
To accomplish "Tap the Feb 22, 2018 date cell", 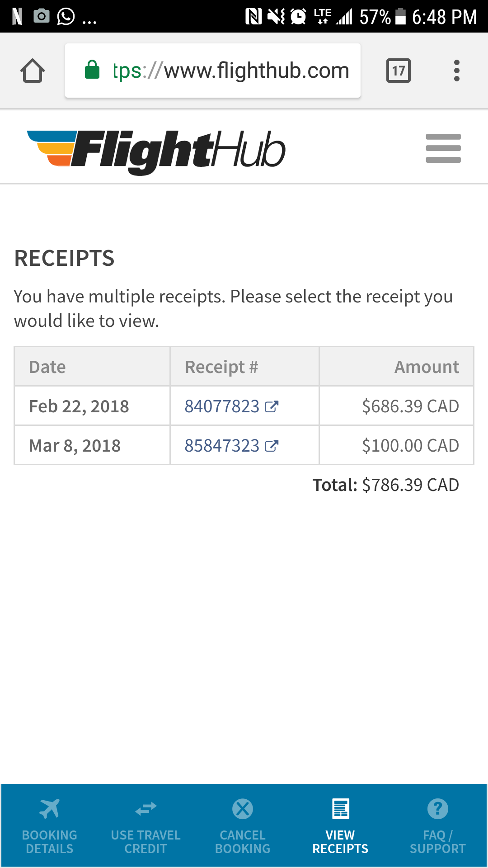I will pyautogui.click(x=92, y=406).
